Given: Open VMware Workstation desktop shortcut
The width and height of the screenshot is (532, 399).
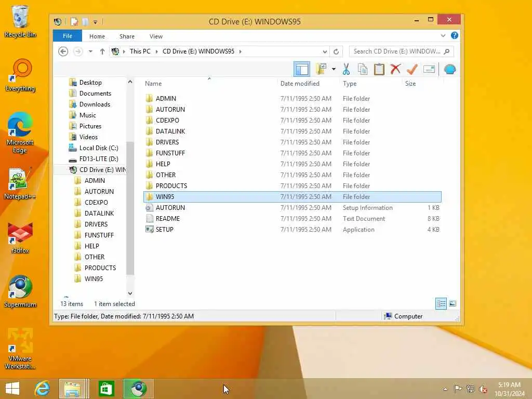Looking at the screenshot, I should (20, 349).
